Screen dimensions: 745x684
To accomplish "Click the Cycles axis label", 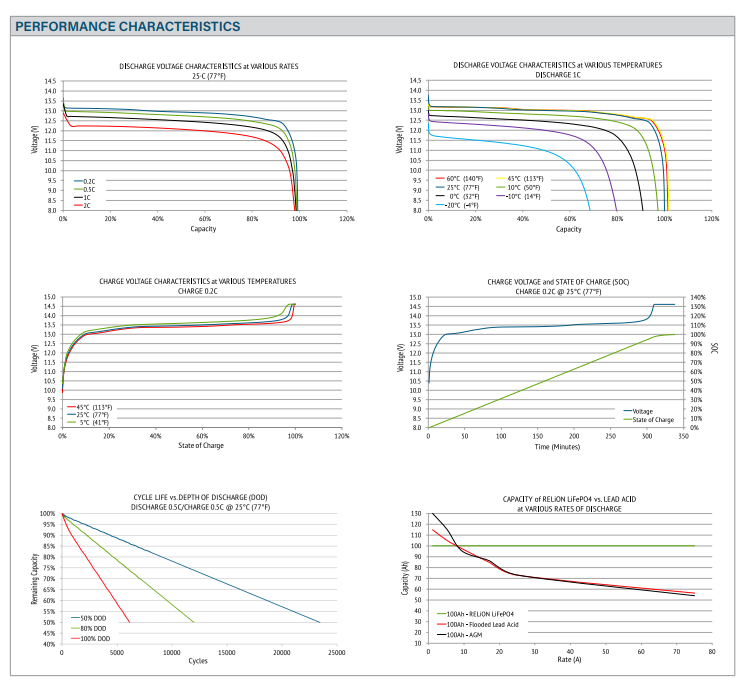I will pos(198,661).
